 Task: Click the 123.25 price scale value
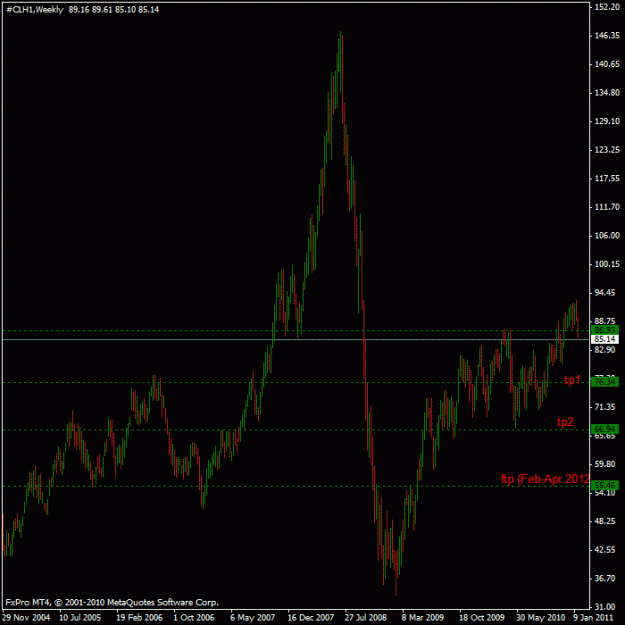[607, 150]
